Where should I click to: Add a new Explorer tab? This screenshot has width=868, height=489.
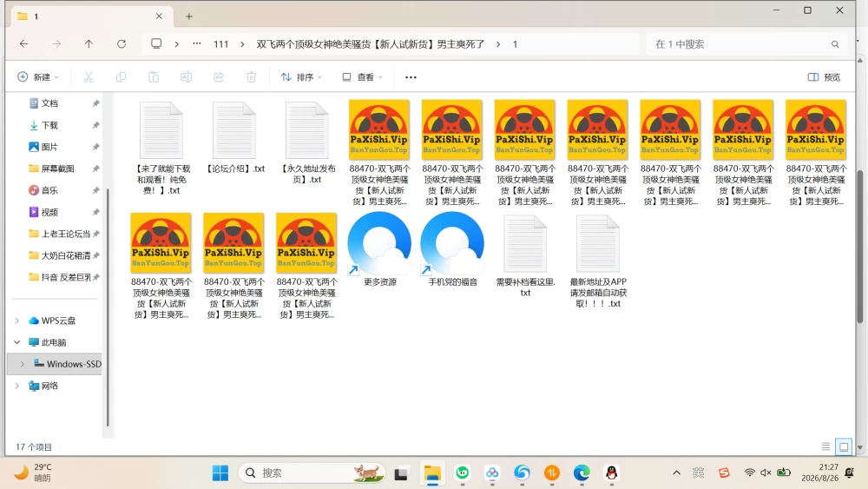[188, 17]
